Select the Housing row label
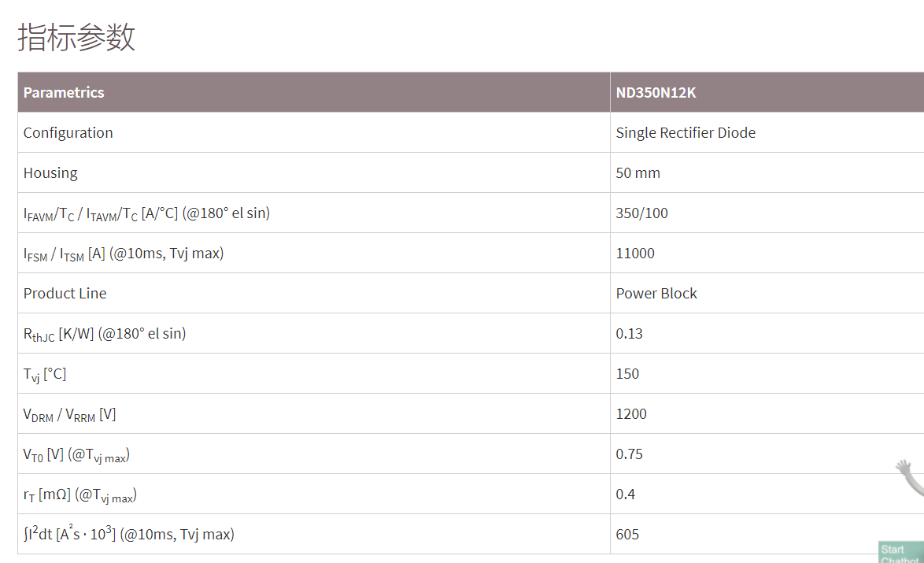This screenshot has width=924, height=563. coord(50,172)
